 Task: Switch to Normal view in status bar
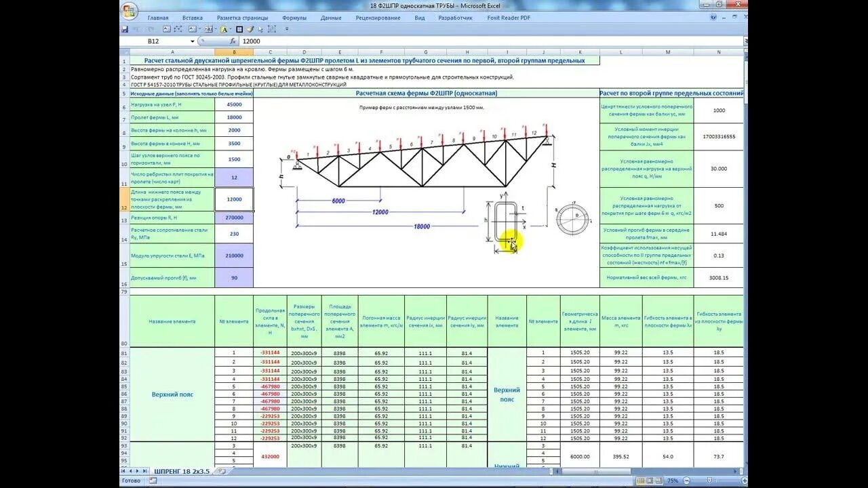pos(641,481)
